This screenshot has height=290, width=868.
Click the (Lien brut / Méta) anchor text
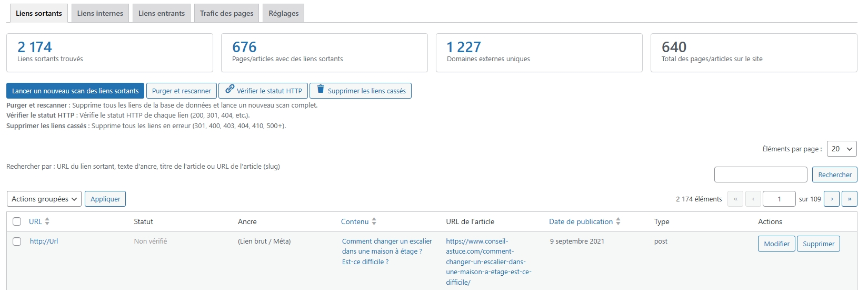264,241
